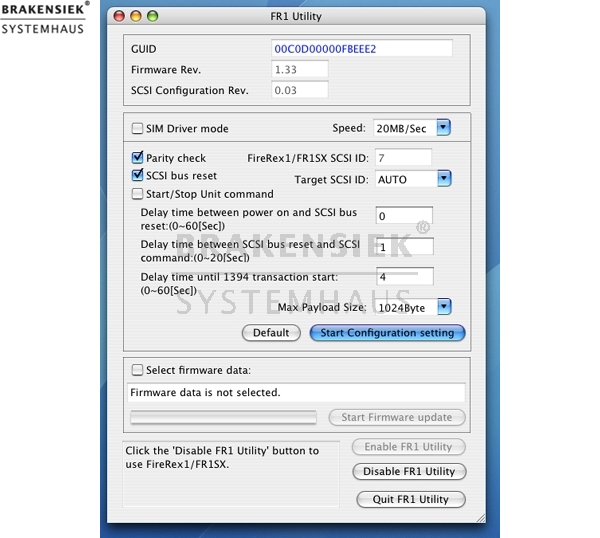Click the Default button
Screen dimensions: 600x538
click(x=271, y=333)
